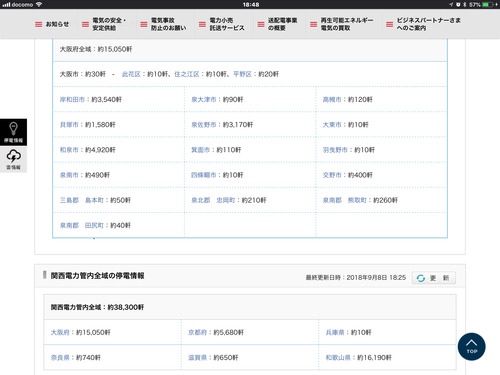Open the 高槻市 outage link
Viewport: 500px width, 375px height.
(x=332, y=99)
